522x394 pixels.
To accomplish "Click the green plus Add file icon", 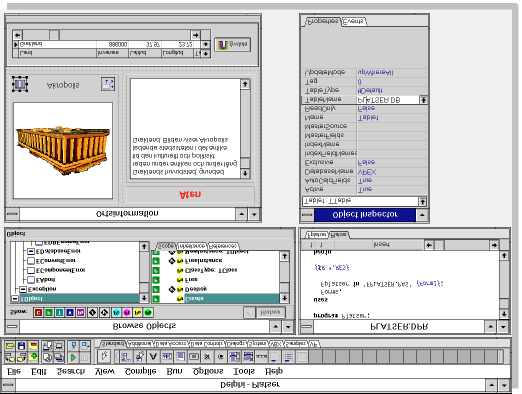I will point(33,357).
